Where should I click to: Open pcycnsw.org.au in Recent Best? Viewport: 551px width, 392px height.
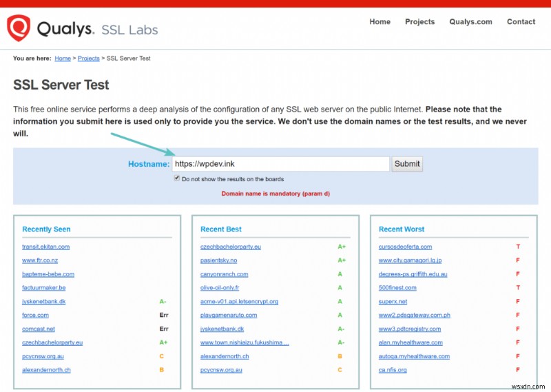(221, 370)
